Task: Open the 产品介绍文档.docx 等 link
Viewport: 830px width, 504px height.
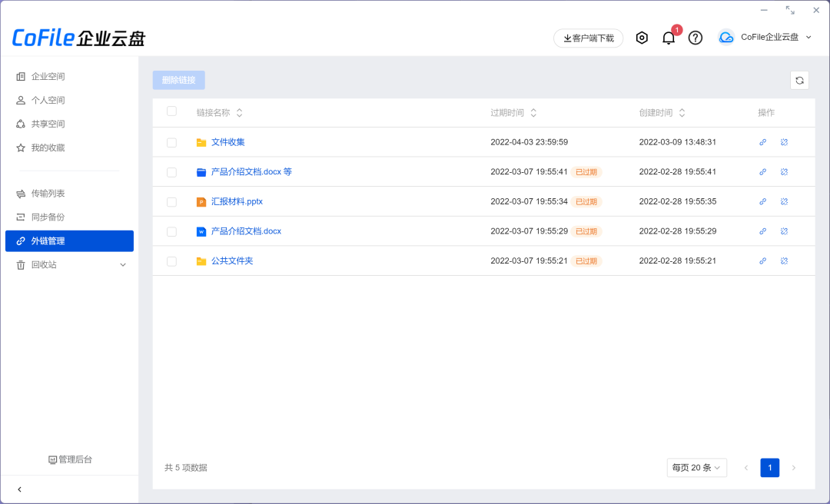Action: point(251,171)
